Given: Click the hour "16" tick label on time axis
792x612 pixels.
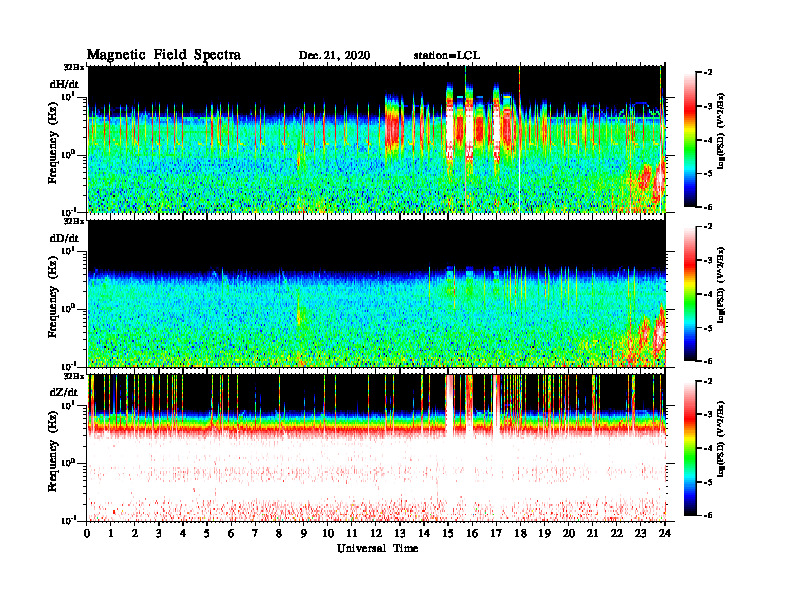Looking at the screenshot, I should (472, 534).
